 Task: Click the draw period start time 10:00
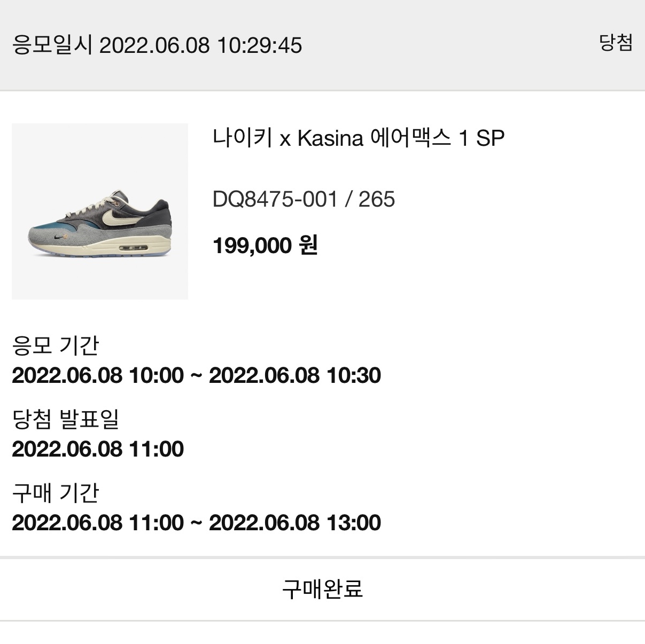156,375
